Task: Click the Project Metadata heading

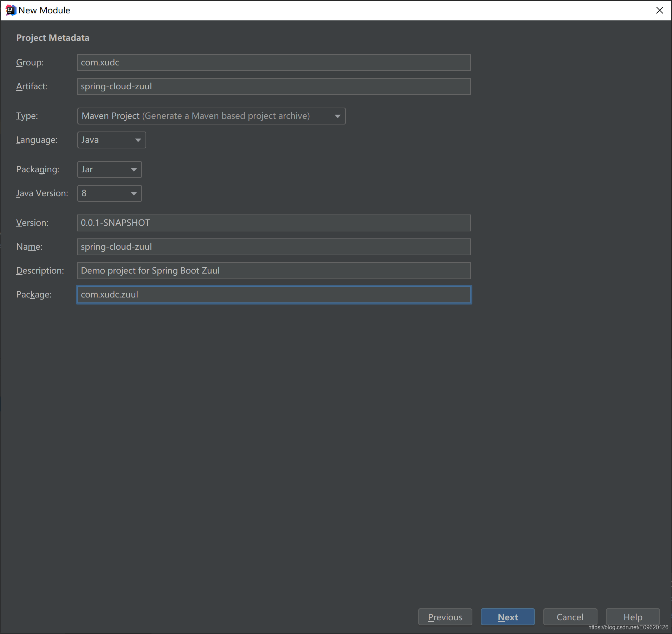Action: point(53,38)
